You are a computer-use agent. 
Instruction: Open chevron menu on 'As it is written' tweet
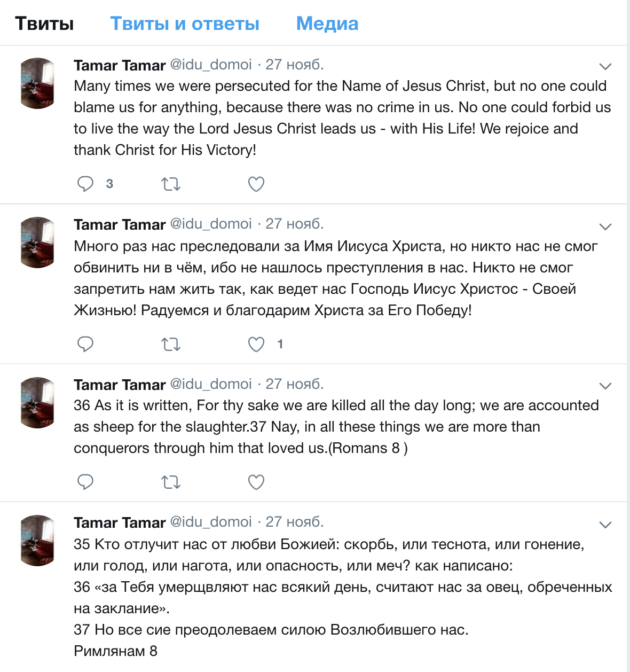click(605, 386)
